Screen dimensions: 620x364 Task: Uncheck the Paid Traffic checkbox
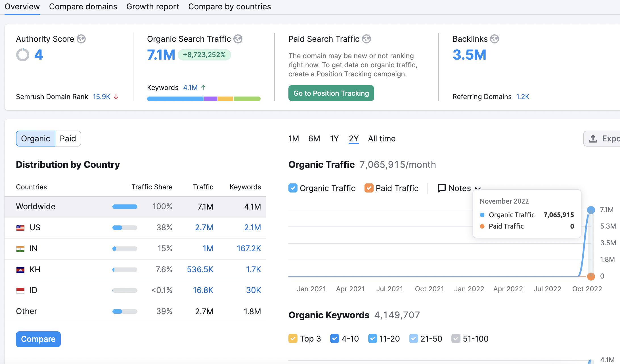(369, 188)
